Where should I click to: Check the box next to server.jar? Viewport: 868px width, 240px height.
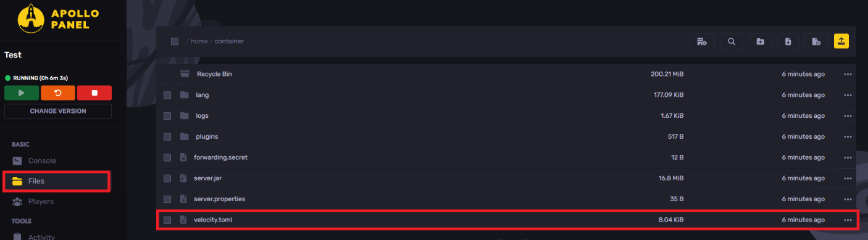[167, 178]
